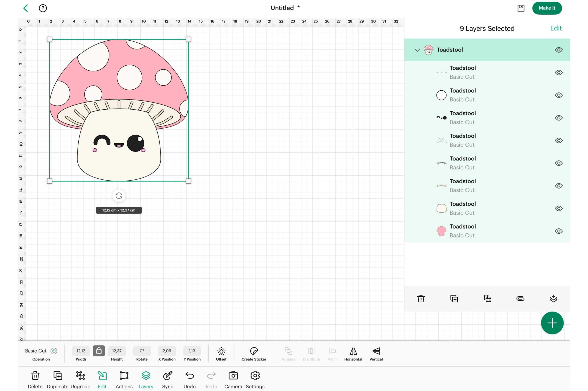Collapse the Toadstool group chevron
The image size is (588, 391).
coord(417,50)
